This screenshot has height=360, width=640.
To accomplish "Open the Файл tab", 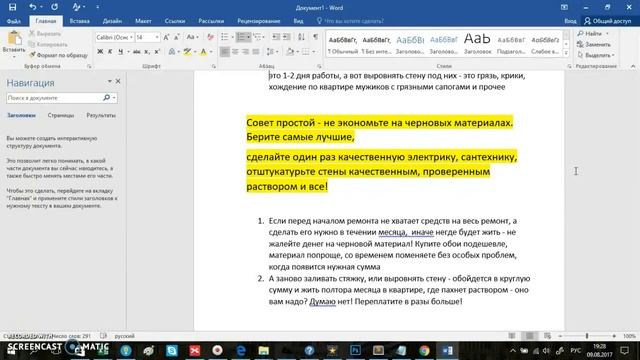I will tap(13, 21).
